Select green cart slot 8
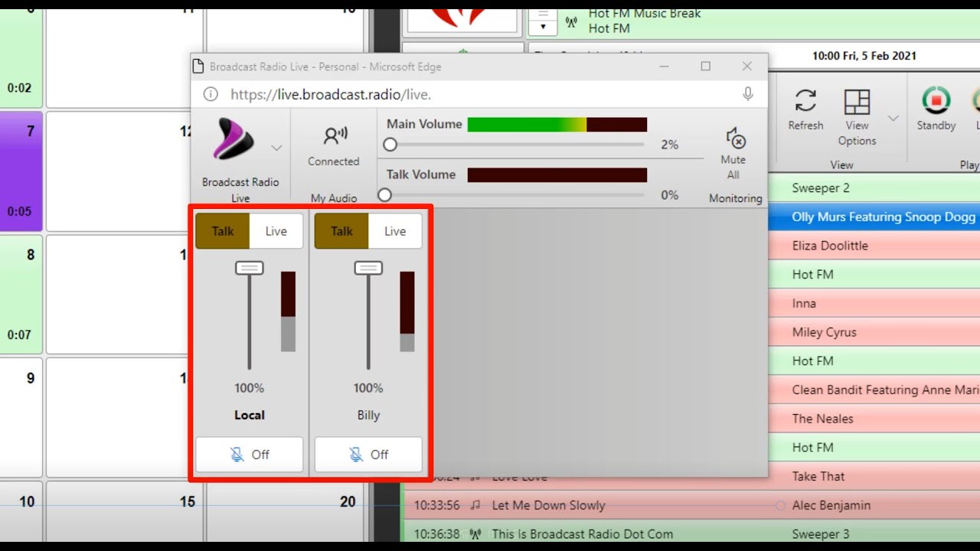The width and height of the screenshot is (980, 551). pyautogui.click(x=21, y=294)
